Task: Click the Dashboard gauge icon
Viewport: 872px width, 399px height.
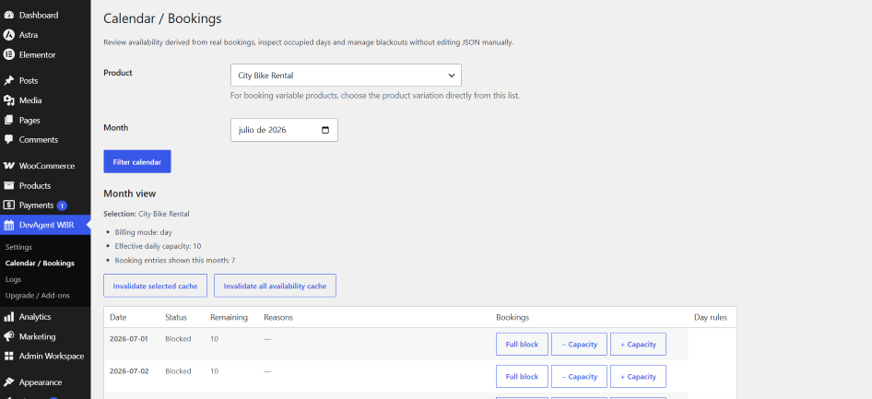Action: pos(8,15)
